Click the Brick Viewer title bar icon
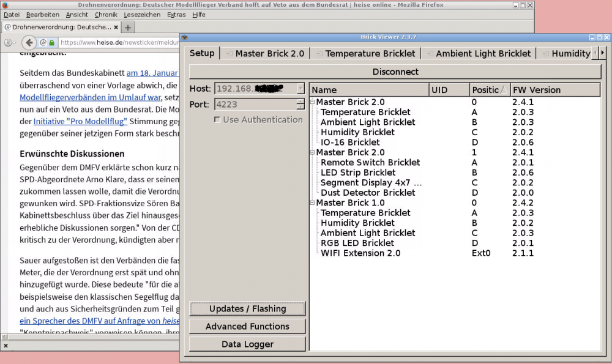 click(185, 37)
